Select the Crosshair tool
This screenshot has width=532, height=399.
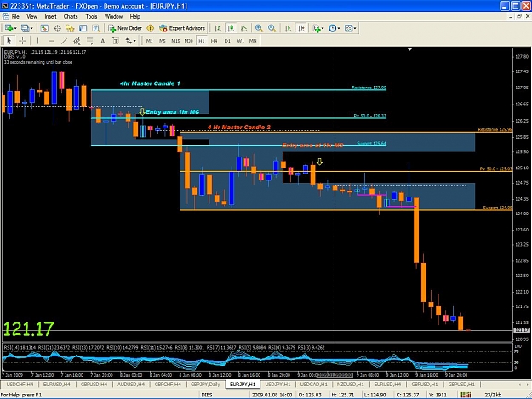click(22, 41)
